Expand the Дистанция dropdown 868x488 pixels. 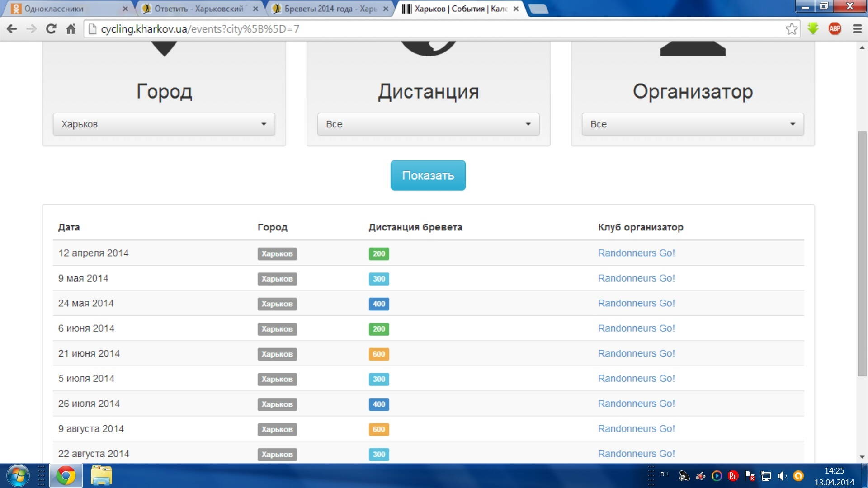[428, 124]
